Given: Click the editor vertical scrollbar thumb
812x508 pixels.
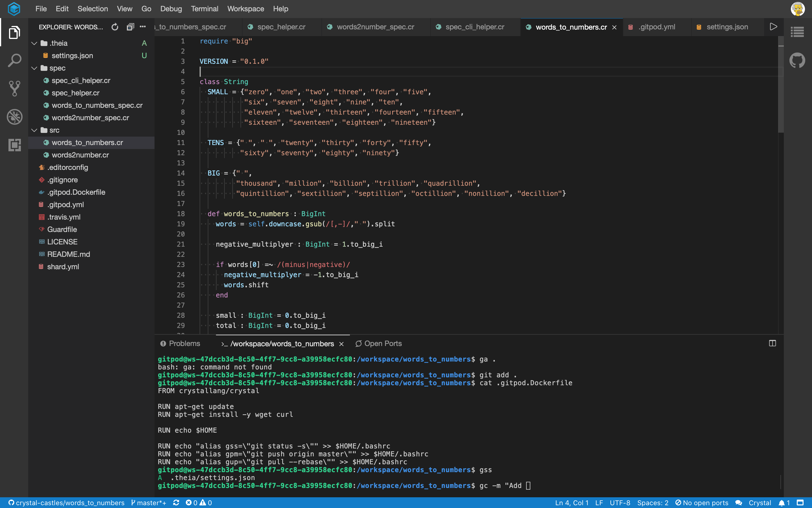Looking at the screenshot, I should 781,85.
